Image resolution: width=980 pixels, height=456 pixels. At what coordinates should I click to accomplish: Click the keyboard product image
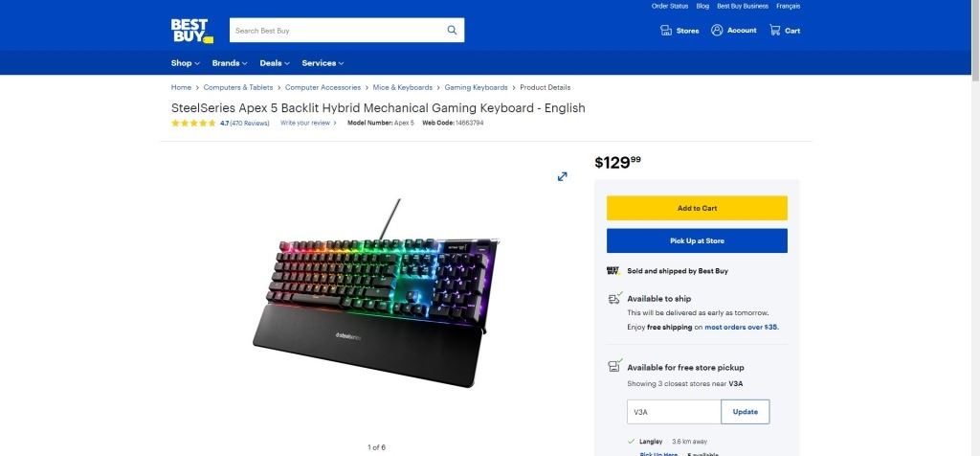coord(377,294)
